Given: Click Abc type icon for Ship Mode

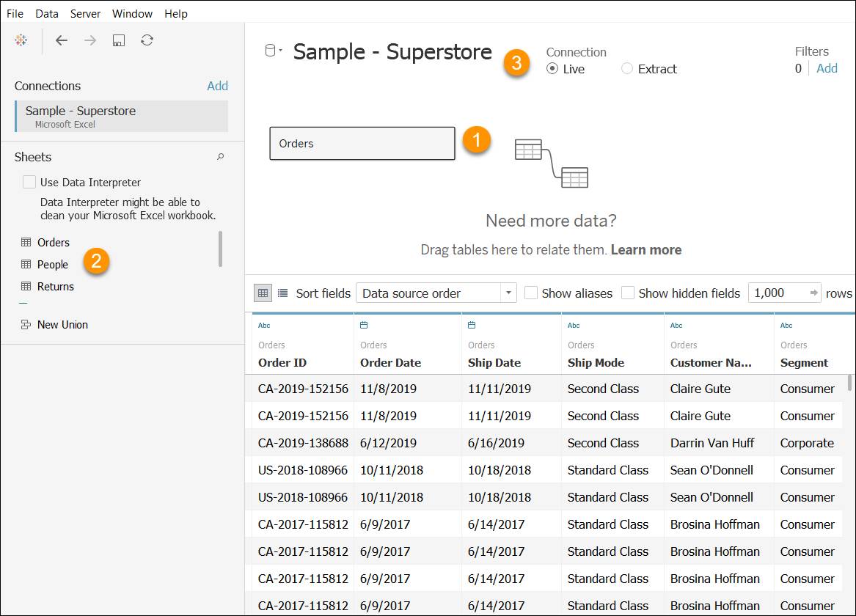Looking at the screenshot, I should (x=574, y=325).
